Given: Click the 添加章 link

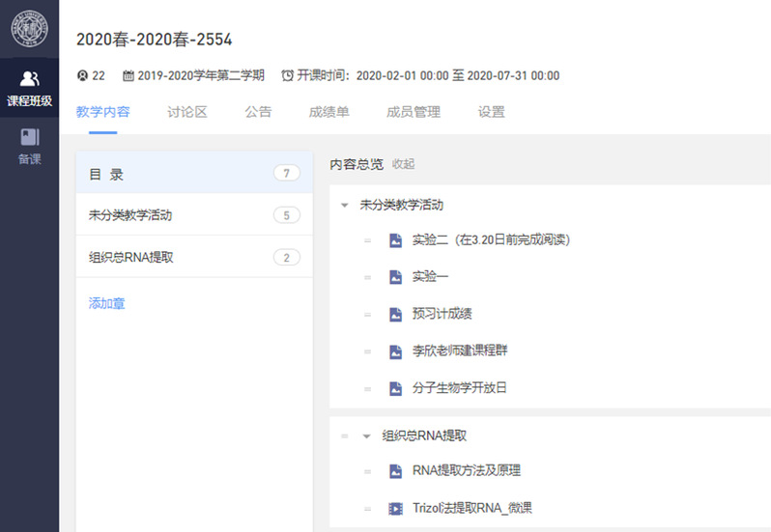Looking at the screenshot, I should [107, 303].
